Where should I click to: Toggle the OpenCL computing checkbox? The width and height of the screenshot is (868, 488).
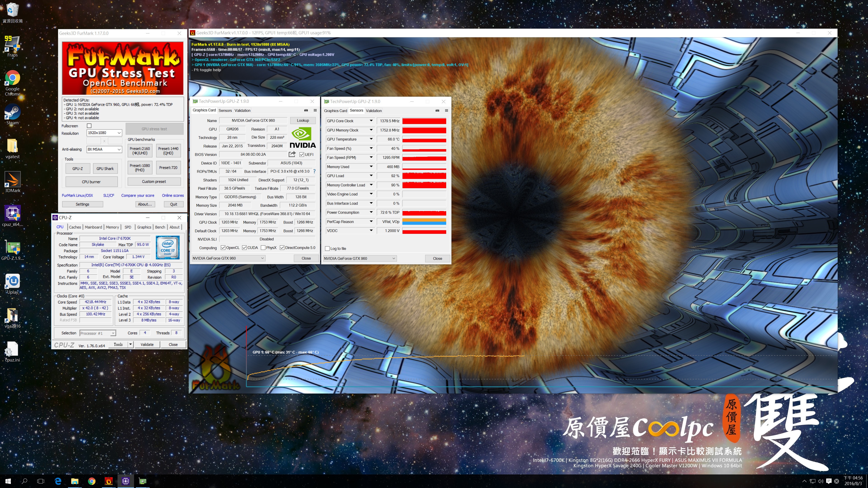(223, 248)
